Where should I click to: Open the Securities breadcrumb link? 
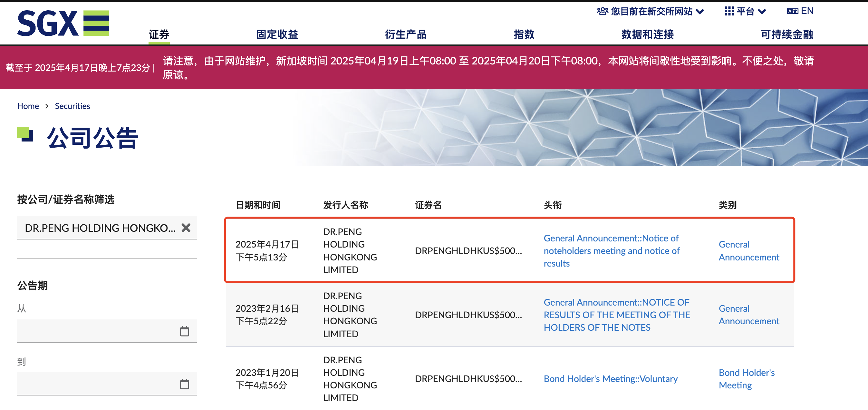click(x=72, y=106)
